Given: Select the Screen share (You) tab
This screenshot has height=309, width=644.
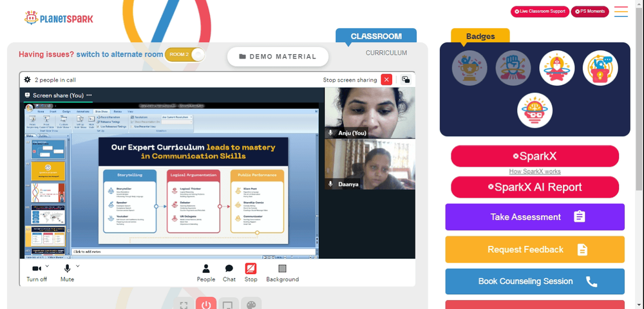Looking at the screenshot, I should 58,95.
